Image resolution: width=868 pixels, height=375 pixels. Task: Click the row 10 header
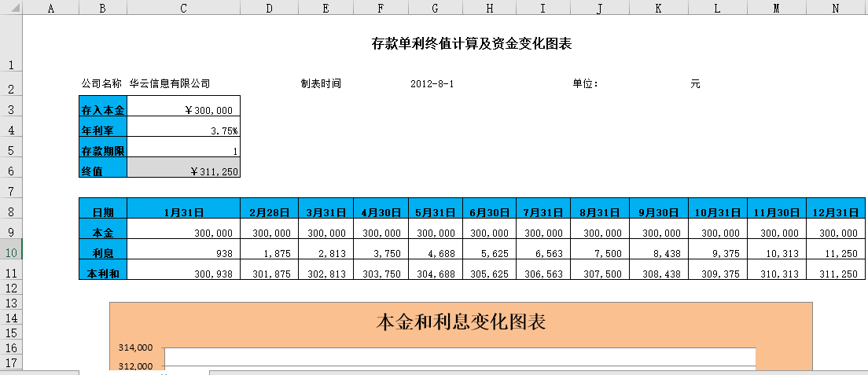pyautogui.click(x=11, y=252)
